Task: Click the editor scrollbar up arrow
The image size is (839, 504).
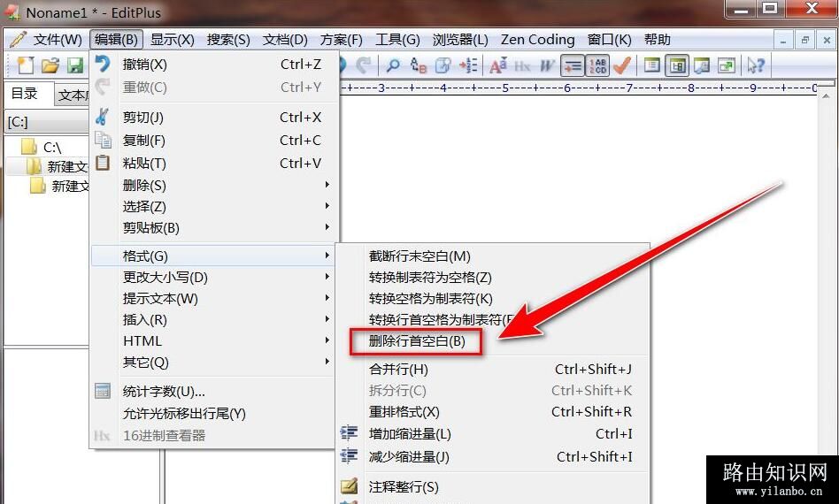Action: click(826, 96)
